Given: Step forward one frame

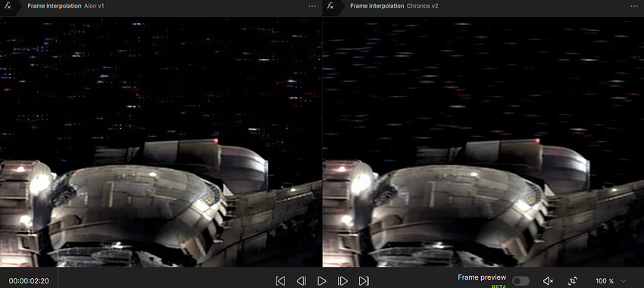Looking at the screenshot, I should (x=342, y=281).
